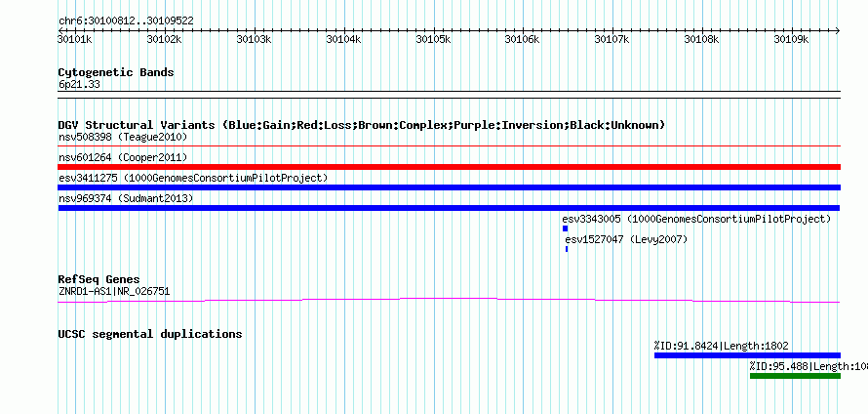Click the small blue esv3343005 feature block

point(566,228)
